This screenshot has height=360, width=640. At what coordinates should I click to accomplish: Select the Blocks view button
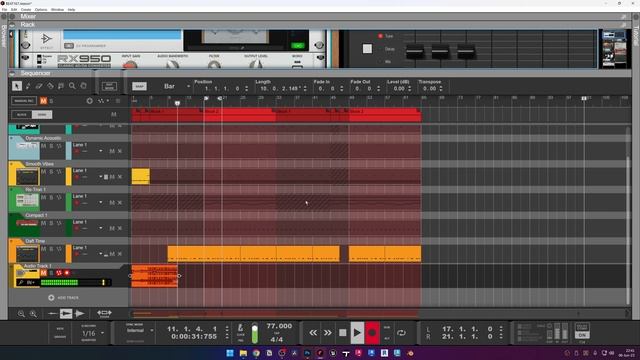coord(22,115)
